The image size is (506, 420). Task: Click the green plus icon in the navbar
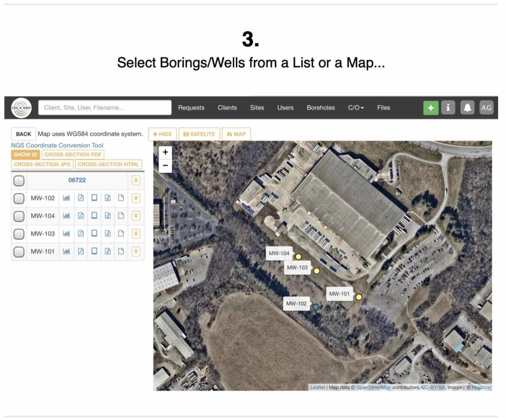coord(431,107)
